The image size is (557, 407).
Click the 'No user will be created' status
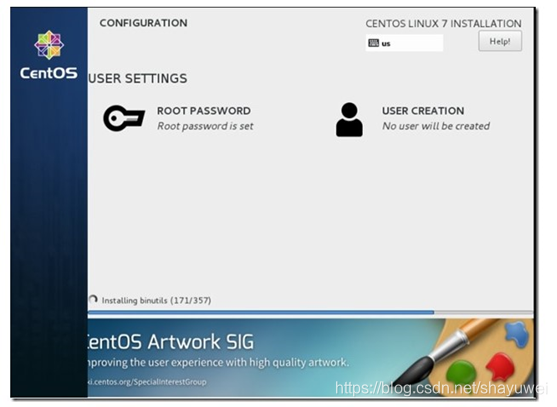[436, 126]
